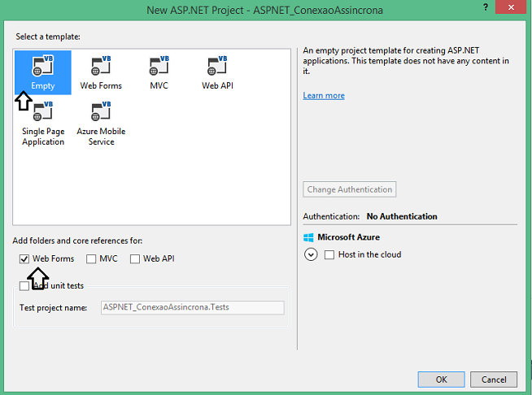Enable the Add unit tests checkbox
532x395 pixels.
pos(24,286)
